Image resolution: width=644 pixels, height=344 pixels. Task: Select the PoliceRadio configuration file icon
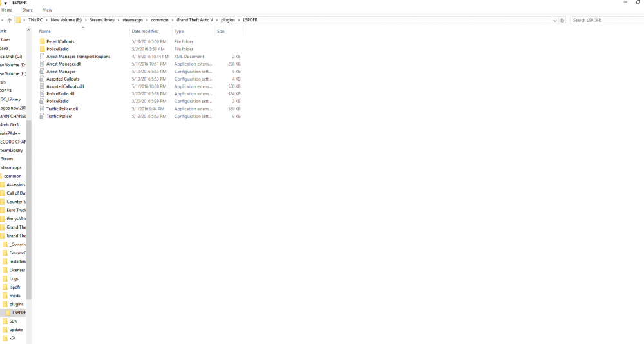coord(42,101)
